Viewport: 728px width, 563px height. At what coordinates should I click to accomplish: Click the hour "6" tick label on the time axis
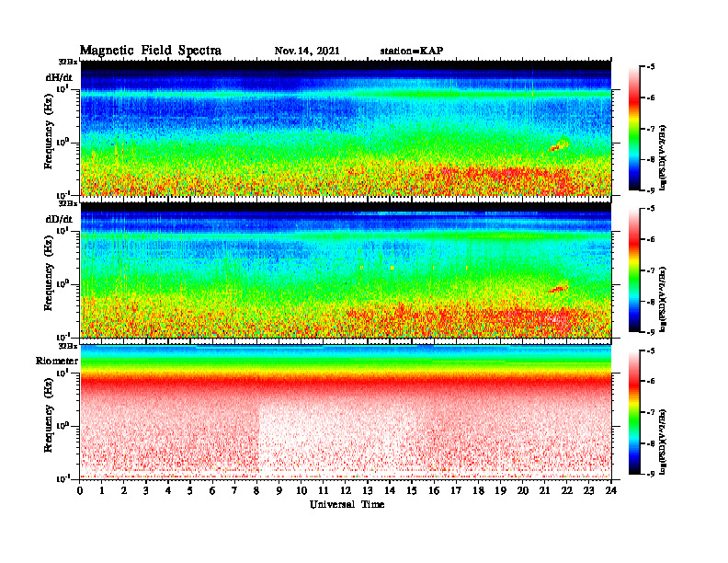click(212, 490)
